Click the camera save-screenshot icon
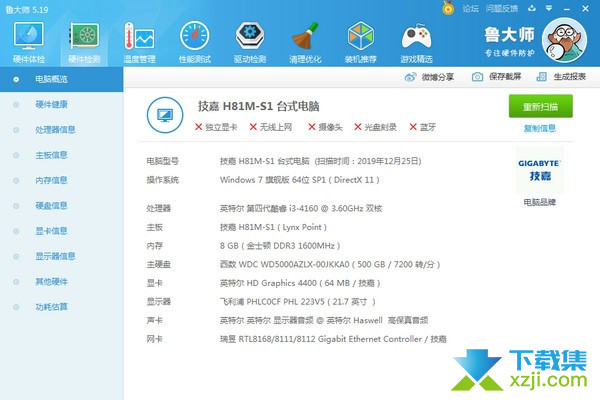Viewport: 600px width, 400px height. tap(477, 77)
